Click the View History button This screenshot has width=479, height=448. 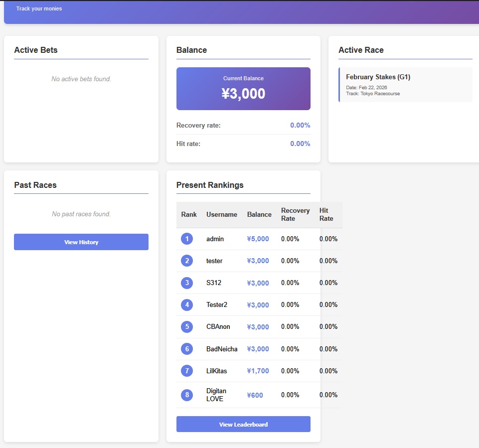pyautogui.click(x=81, y=242)
